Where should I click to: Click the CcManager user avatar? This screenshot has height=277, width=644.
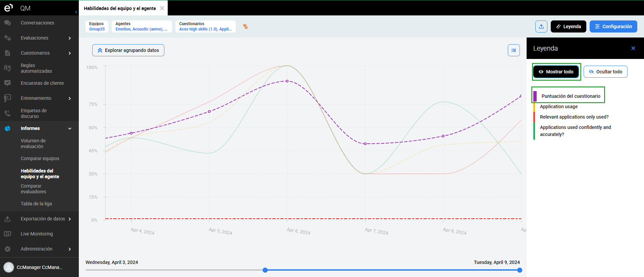click(x=9, y=267)
